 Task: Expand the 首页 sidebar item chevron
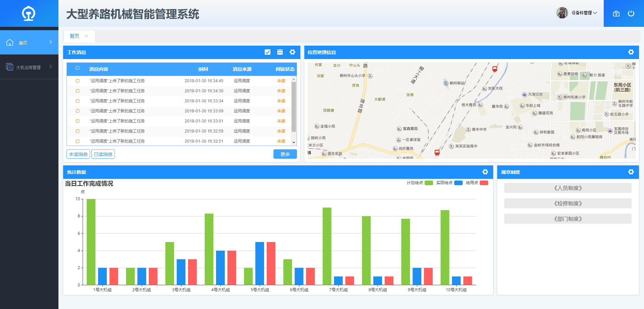(51, 42)
